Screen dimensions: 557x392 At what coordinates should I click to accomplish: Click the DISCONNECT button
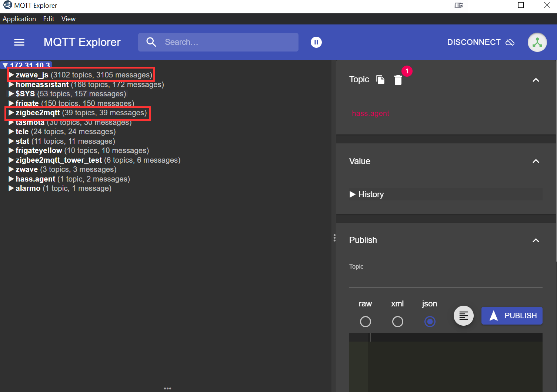click(481, 42)
